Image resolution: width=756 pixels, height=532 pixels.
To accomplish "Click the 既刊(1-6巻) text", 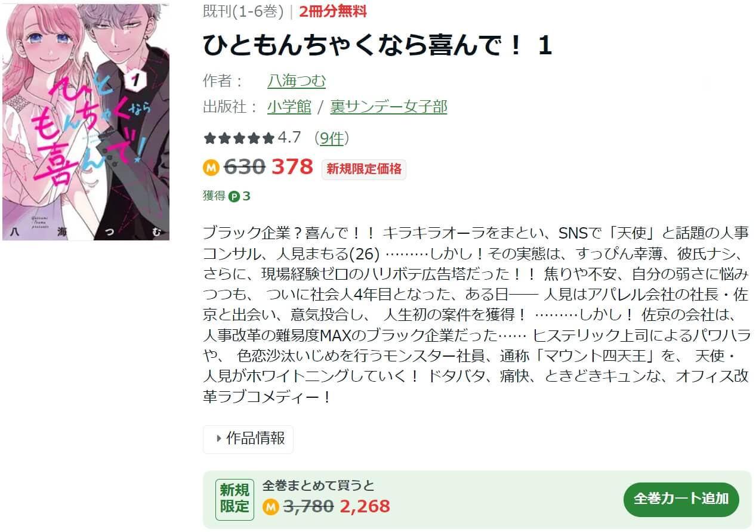I will click(243, 11).
